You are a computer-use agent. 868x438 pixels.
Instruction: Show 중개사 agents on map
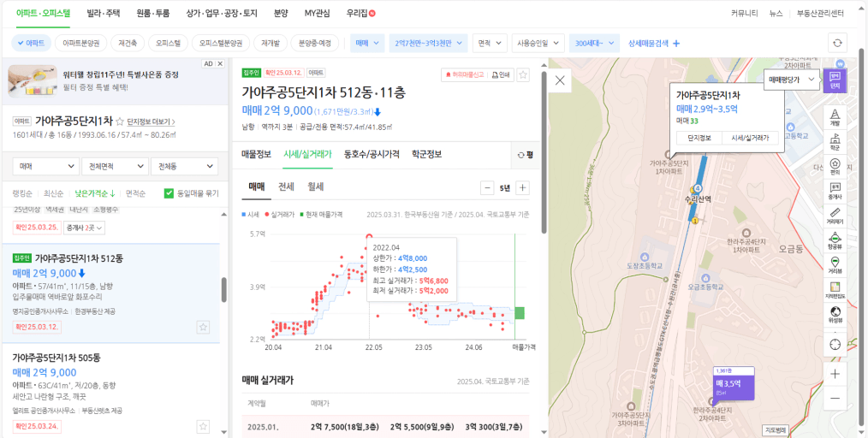[x=835, y=191]
